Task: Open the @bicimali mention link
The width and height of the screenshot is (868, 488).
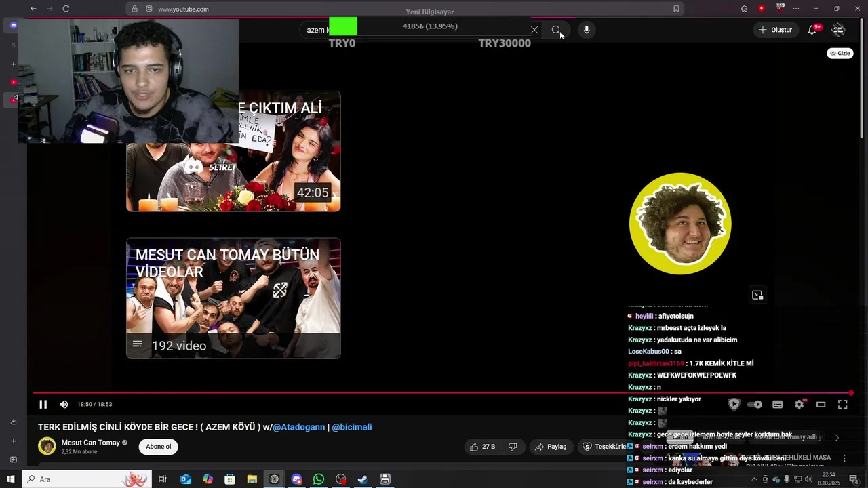Action: (351, 427)
